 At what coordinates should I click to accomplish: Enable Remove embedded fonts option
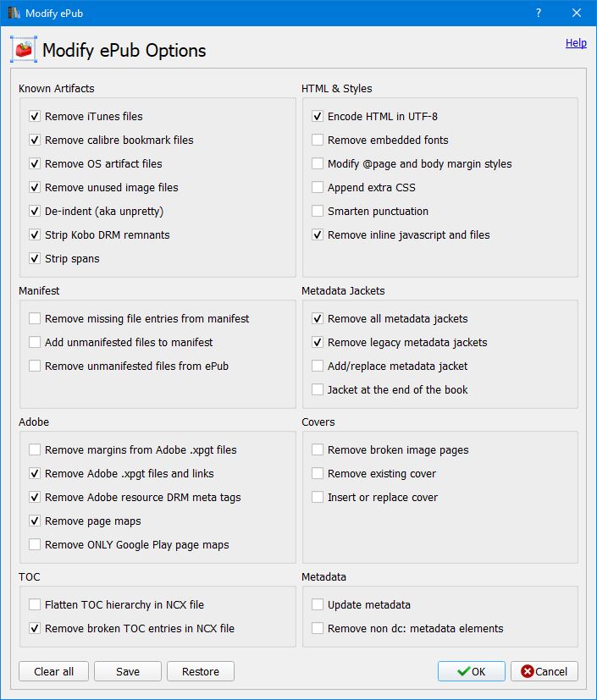coord(318,141)
